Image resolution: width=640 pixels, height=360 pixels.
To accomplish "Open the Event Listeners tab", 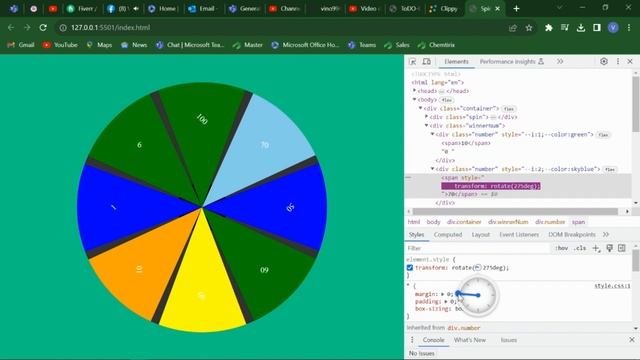I will (x=519, y=234).
